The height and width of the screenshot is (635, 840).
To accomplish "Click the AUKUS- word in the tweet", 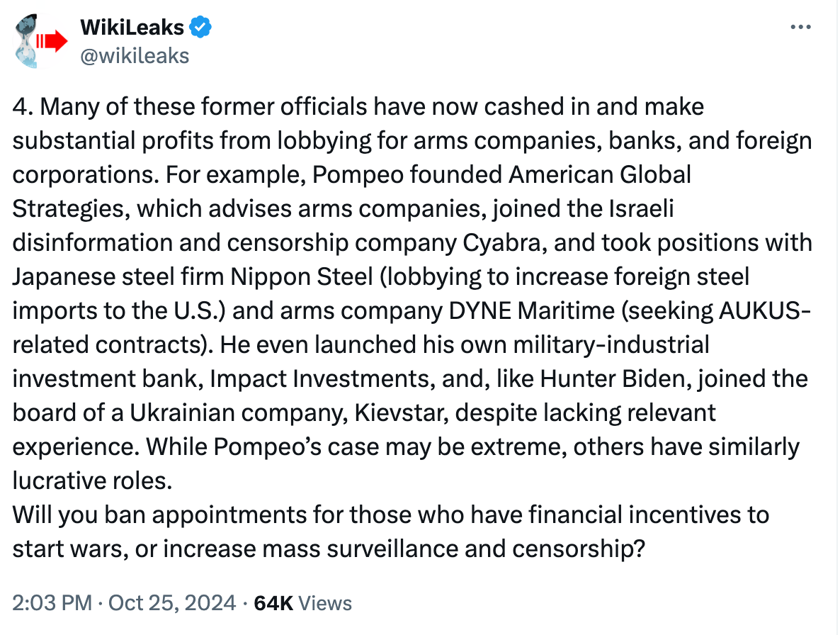I will point(764,311).
